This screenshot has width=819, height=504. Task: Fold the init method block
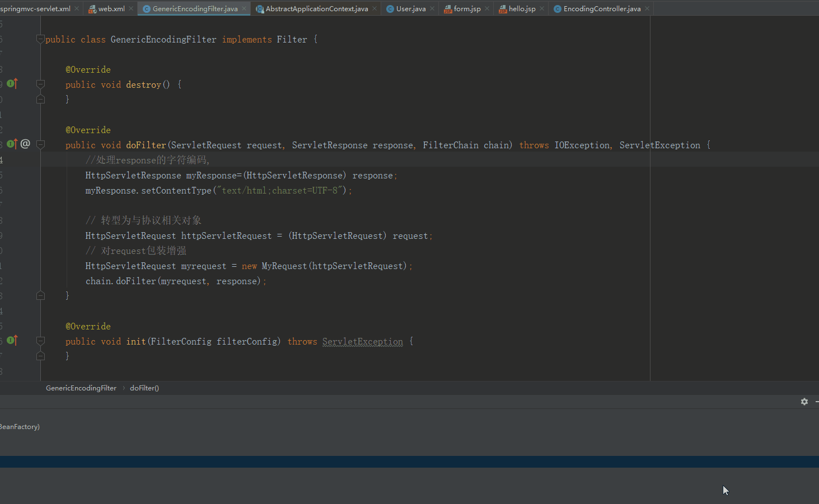tap(40, 341)
